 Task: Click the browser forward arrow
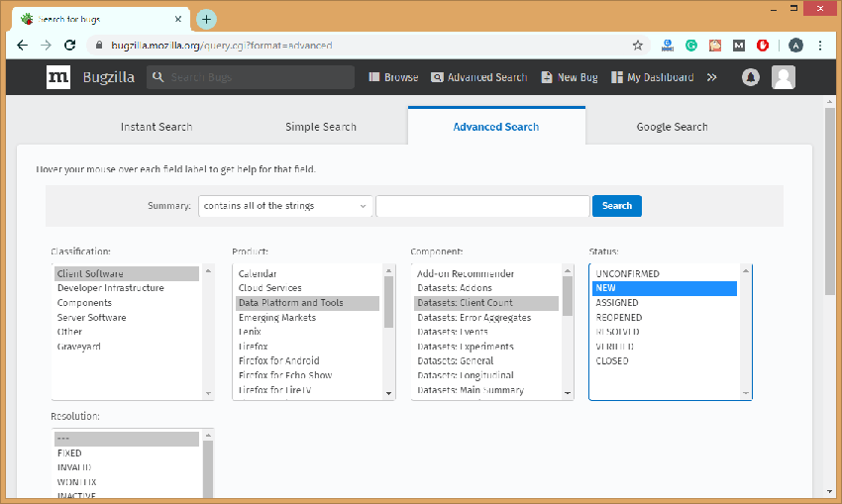pos(47,46)
